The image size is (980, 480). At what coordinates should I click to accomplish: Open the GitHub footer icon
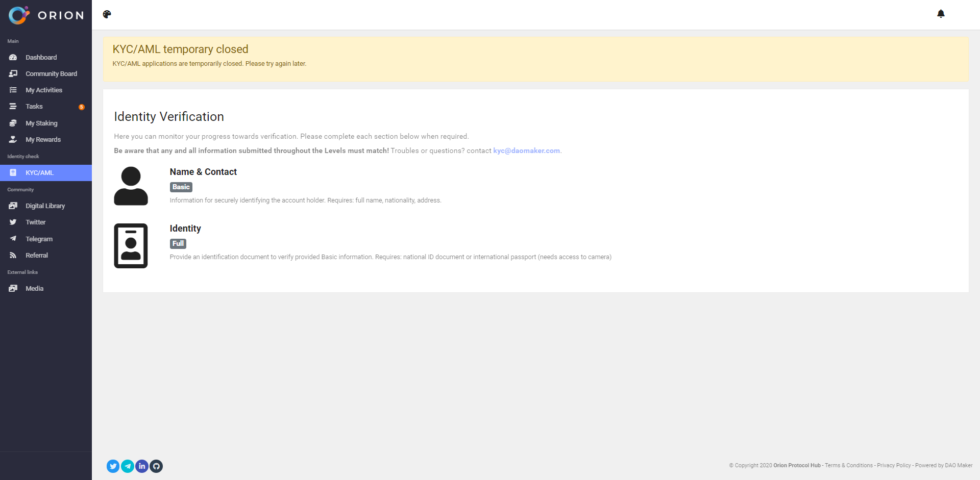point(156,466)
